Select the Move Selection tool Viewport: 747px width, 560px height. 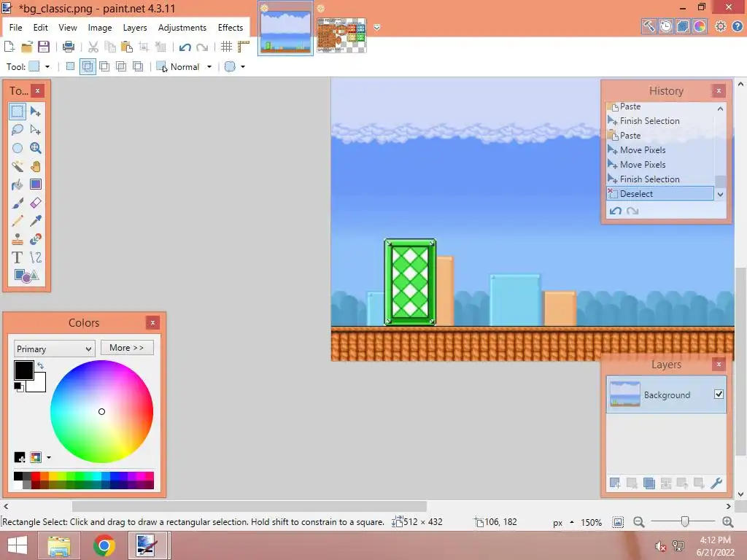pos(35,130)
